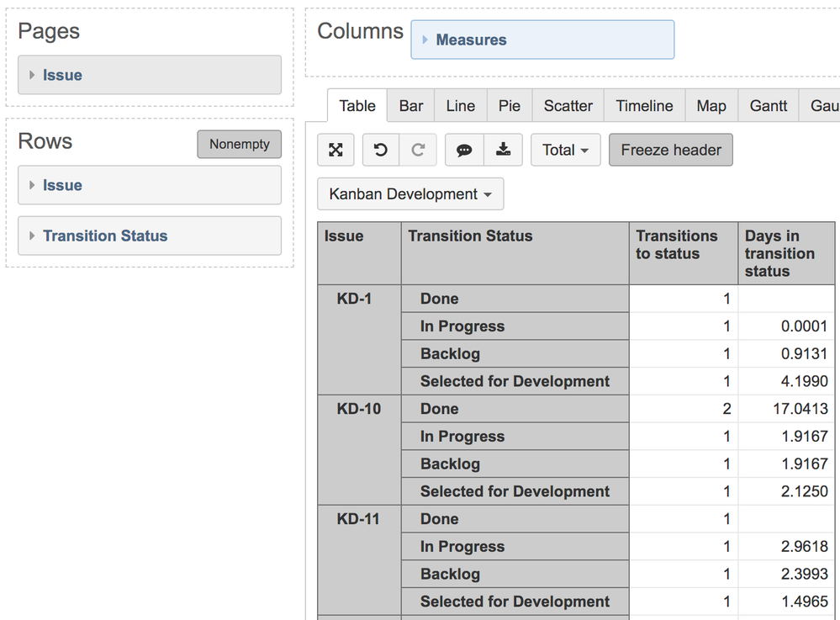The image size is (840, 620).
Task: Select the KD-10 issue row header
Action: (360, 450)
